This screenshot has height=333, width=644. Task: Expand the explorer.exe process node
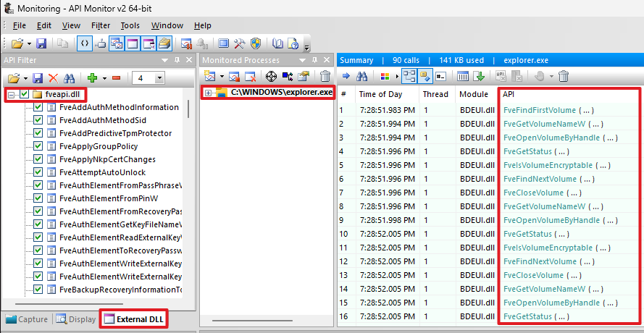209,93
